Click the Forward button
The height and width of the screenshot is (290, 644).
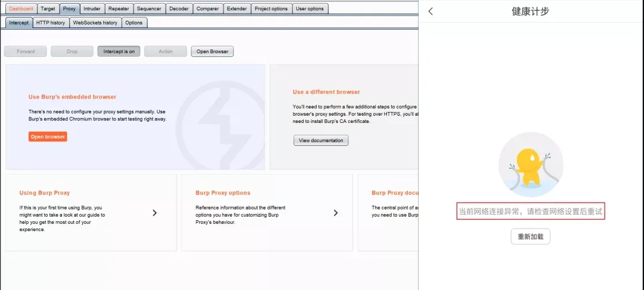coord(26,51)
